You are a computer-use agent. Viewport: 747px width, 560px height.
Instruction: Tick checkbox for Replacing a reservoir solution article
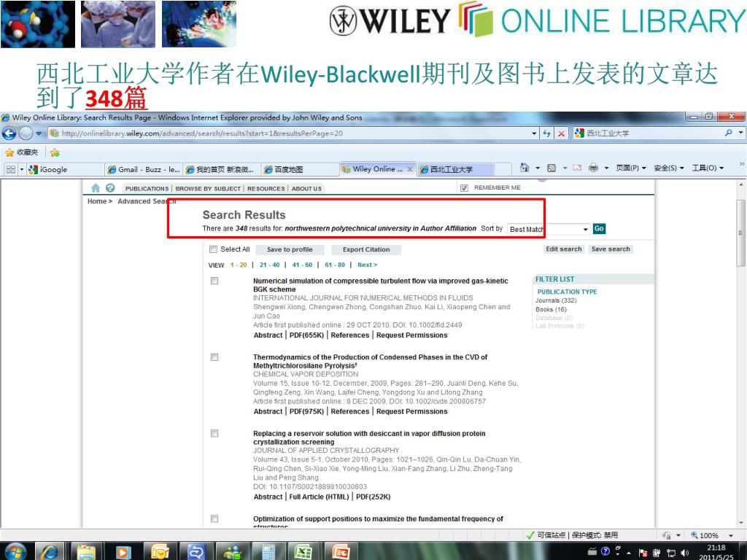point(214,433)
